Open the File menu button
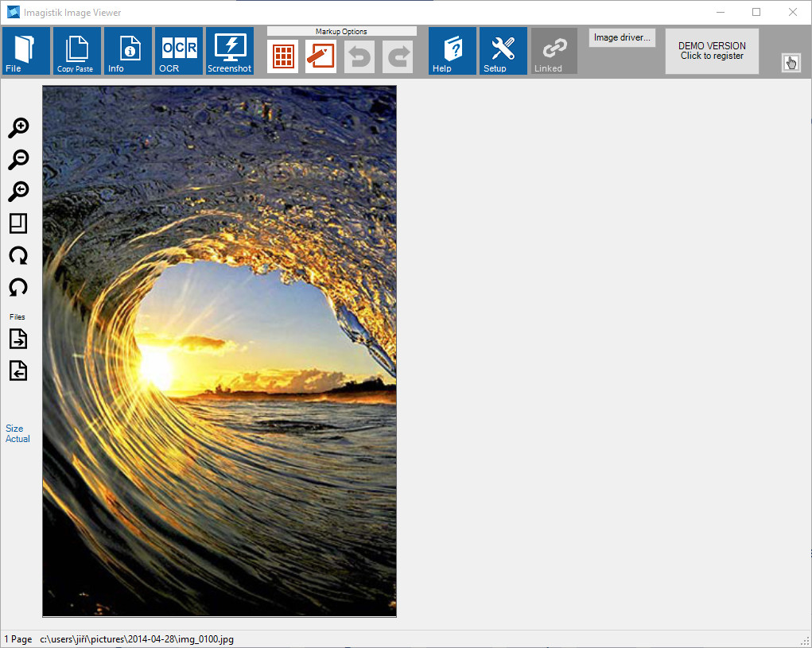The height and width of the screenshot is (648, 812). (x=26, y=51)
